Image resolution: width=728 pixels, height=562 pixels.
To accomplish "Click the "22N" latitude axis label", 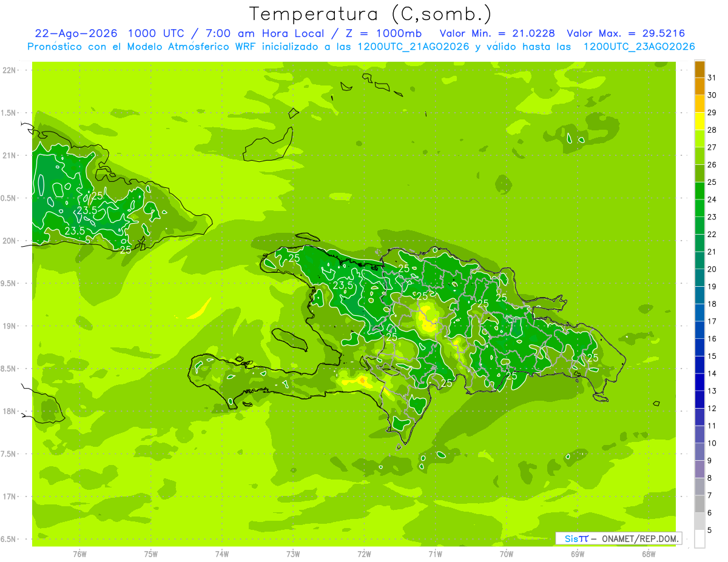I will 8,70.
